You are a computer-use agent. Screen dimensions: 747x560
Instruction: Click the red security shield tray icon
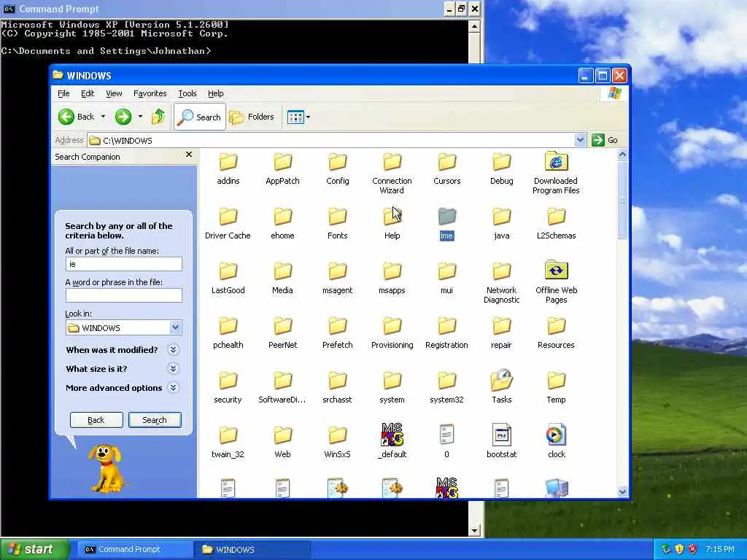[693, 549]
